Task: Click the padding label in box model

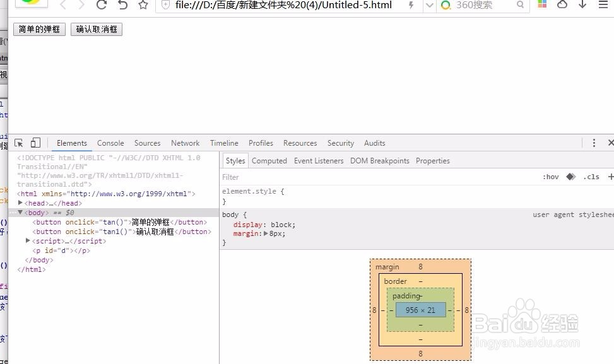Action: tap(407, 296)
